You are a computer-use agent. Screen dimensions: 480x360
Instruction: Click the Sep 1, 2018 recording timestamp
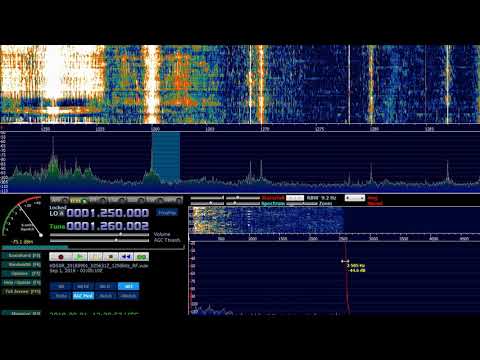76,271
